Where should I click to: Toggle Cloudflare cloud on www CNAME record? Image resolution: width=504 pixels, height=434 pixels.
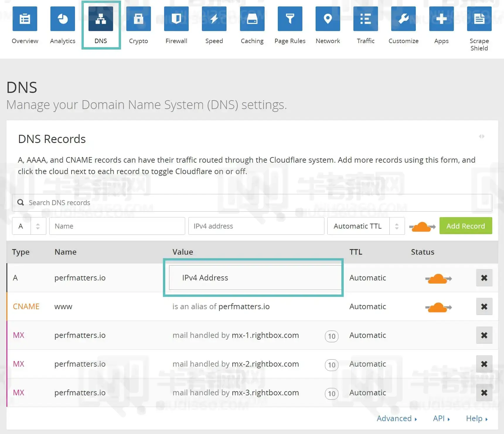click(438, 307)
